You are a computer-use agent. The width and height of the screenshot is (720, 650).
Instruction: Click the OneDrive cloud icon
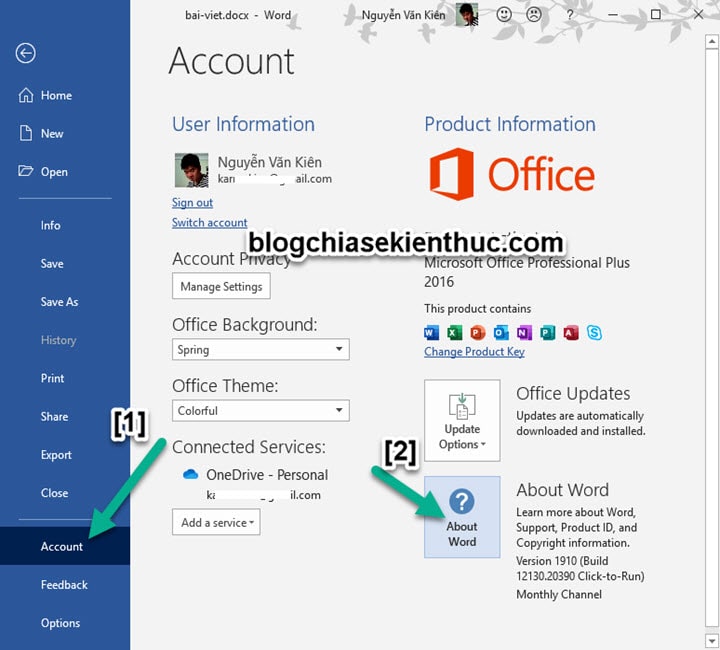click(190, 474)
